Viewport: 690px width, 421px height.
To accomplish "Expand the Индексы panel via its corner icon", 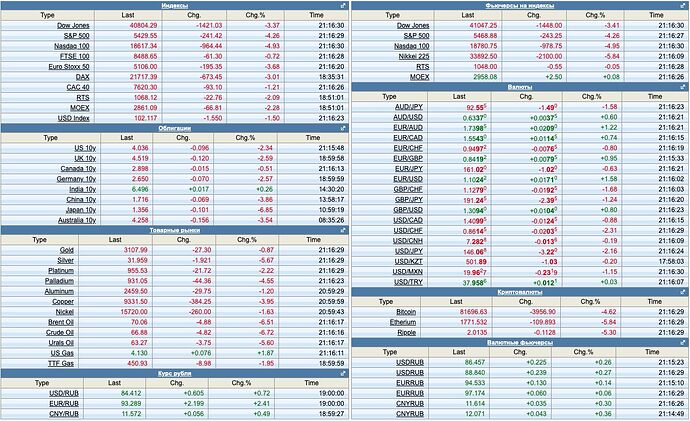I will 343,6.
